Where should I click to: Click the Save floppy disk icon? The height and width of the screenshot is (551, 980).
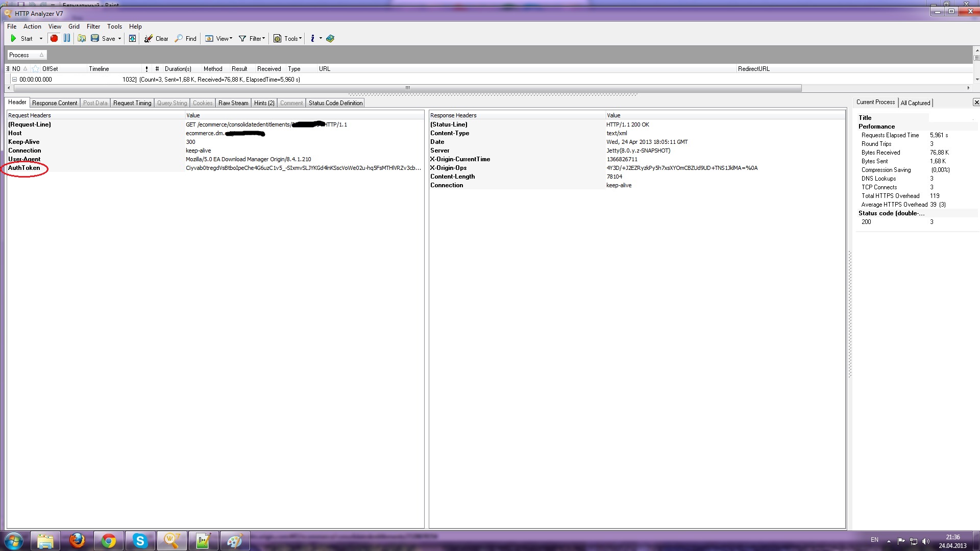[95, 38]
